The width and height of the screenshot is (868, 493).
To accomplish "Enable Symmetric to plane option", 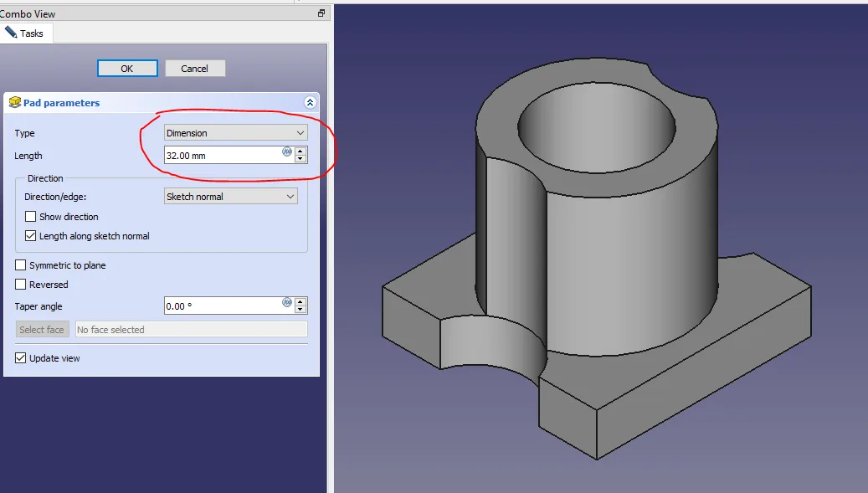I will pos(21,265).
